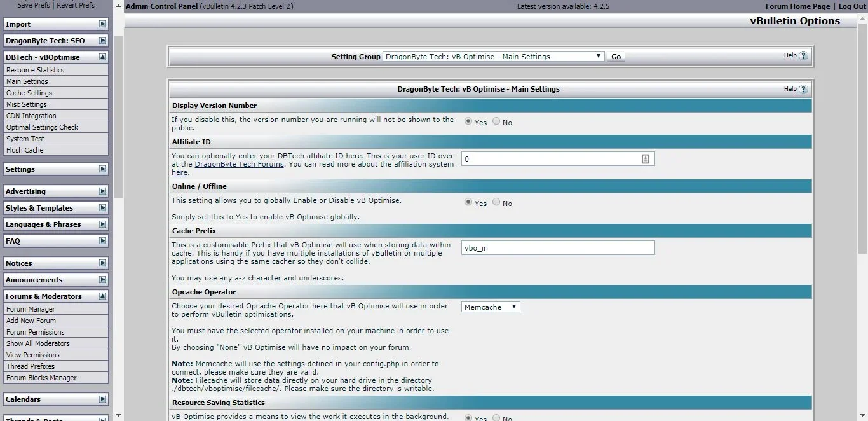Screen dimensions: 868x421
Task: Expand the Languages & Phrases section
Action: 102,224
